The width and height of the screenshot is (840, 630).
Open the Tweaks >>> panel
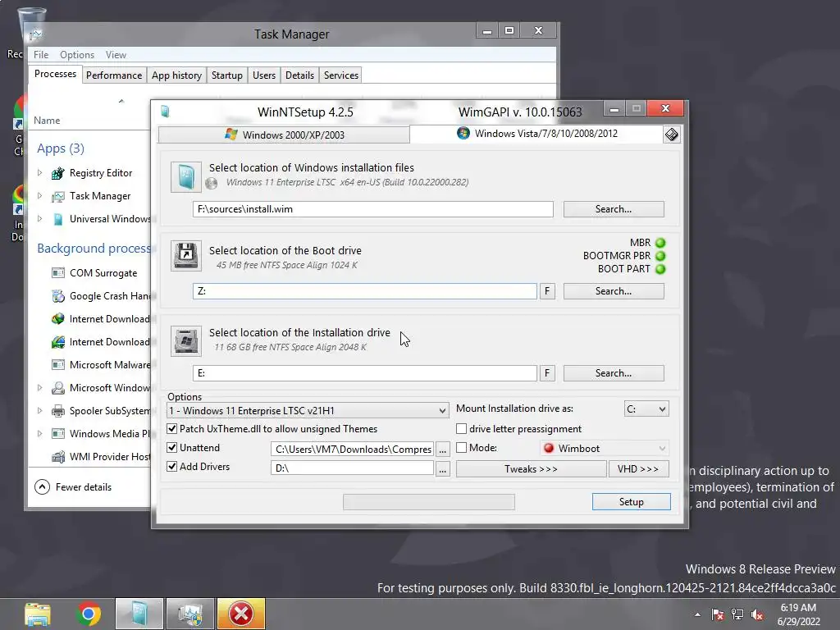click(531, 469)
